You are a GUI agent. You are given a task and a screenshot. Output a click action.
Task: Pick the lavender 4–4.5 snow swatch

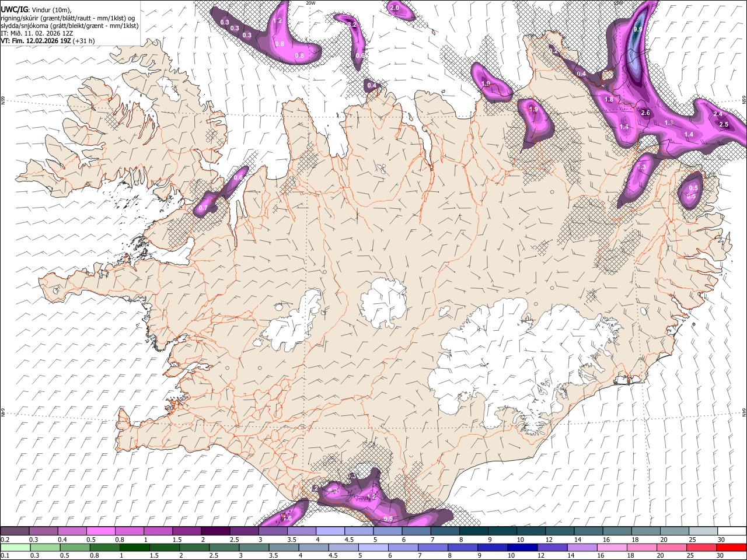[330, 531]
